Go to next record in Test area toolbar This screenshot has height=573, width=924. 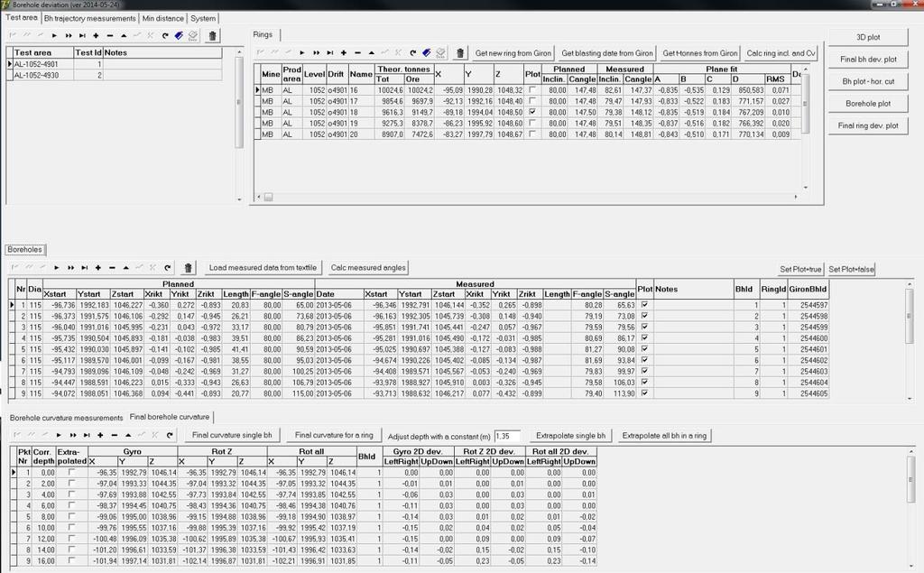coord(55,36)
